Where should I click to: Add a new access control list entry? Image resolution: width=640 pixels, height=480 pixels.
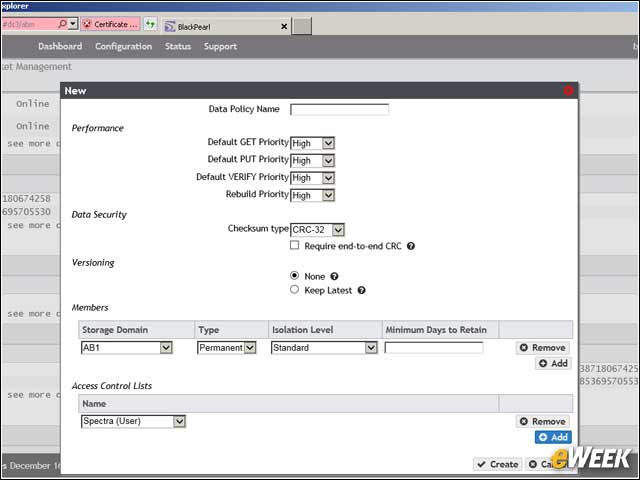tap(553, 437)
